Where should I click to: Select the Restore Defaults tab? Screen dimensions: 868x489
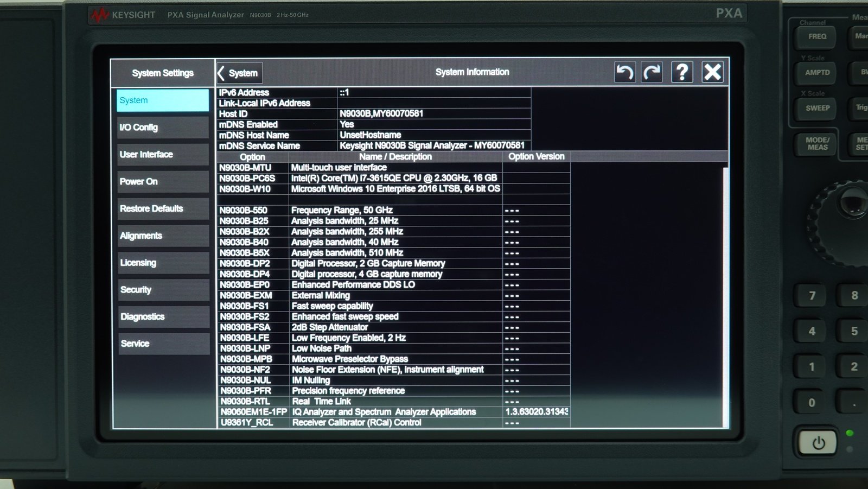pyautogui.click(x=163, y=208)
